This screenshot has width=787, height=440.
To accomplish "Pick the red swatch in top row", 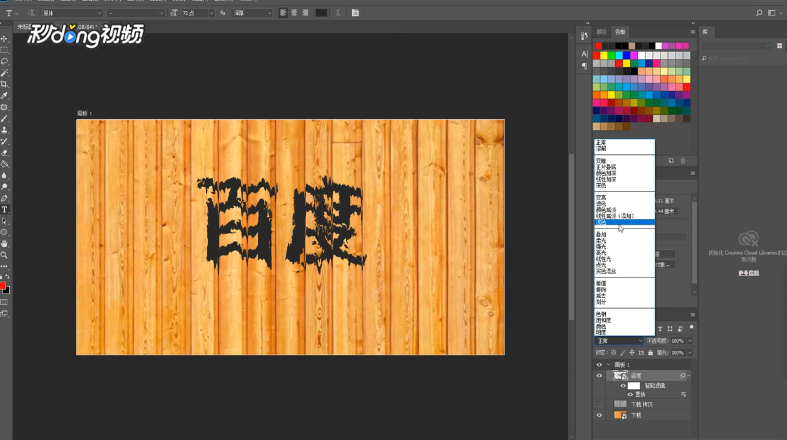I will (598, 46).
